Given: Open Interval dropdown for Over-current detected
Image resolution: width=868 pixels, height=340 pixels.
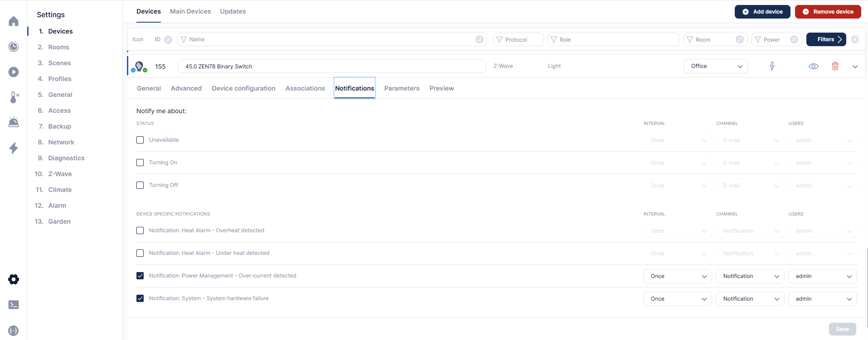Looking at the screenshot, I should [677, 276].
